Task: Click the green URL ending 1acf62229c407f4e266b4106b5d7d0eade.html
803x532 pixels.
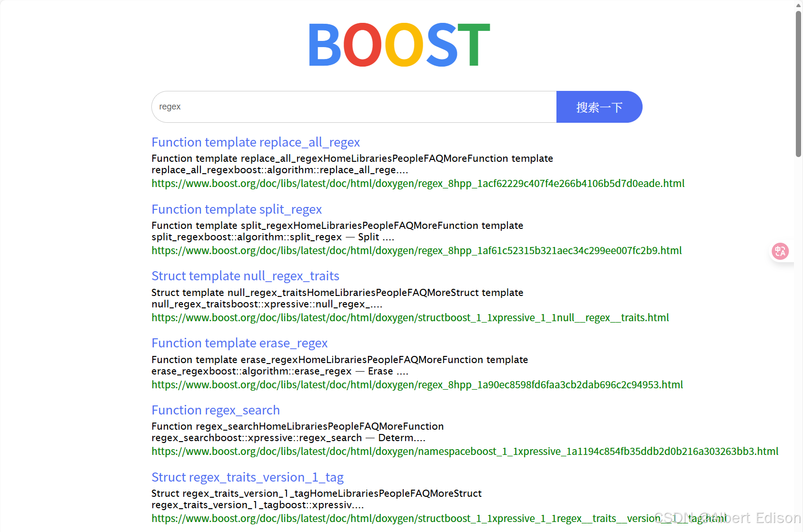Action: [x=418, y=184]
